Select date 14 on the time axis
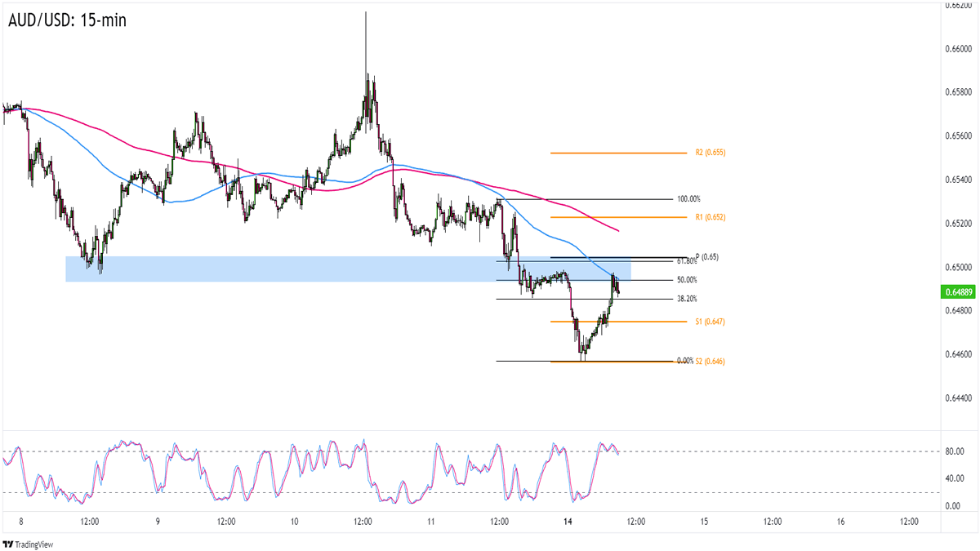The width and height of the screenshot is (980, 551). (x=568, y=522)
